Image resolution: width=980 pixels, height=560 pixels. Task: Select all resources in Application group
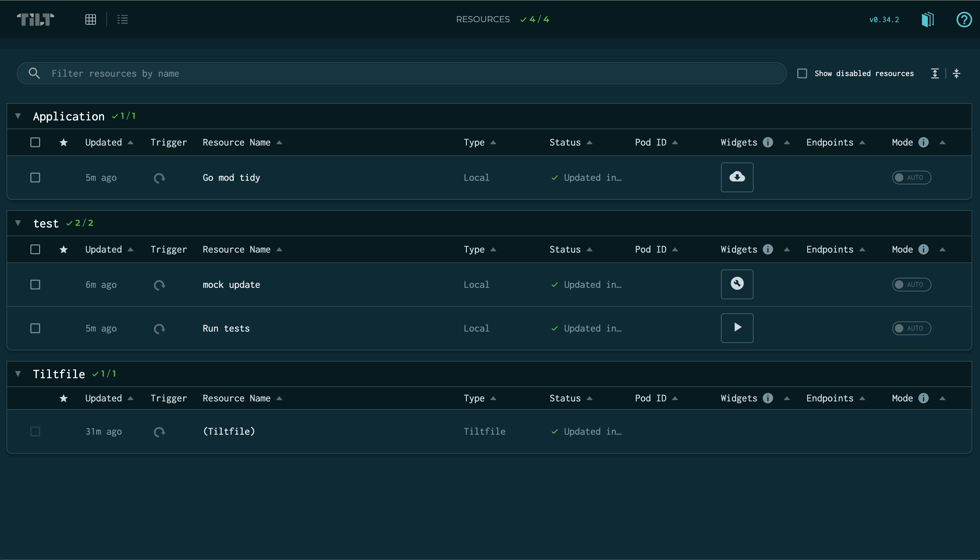click(35, 142)
